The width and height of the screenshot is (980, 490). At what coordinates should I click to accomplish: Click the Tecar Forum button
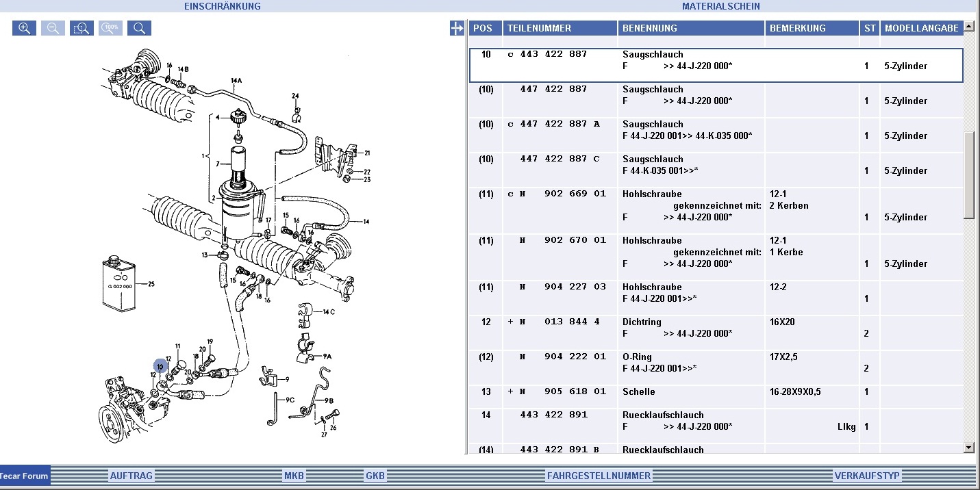tap(25, 476)
